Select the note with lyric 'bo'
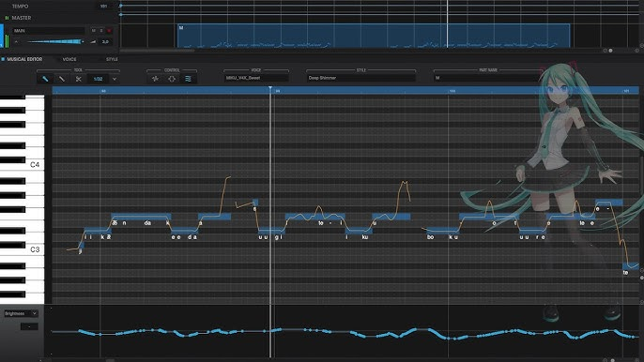644x362 pixels. (x=443, y=231)
